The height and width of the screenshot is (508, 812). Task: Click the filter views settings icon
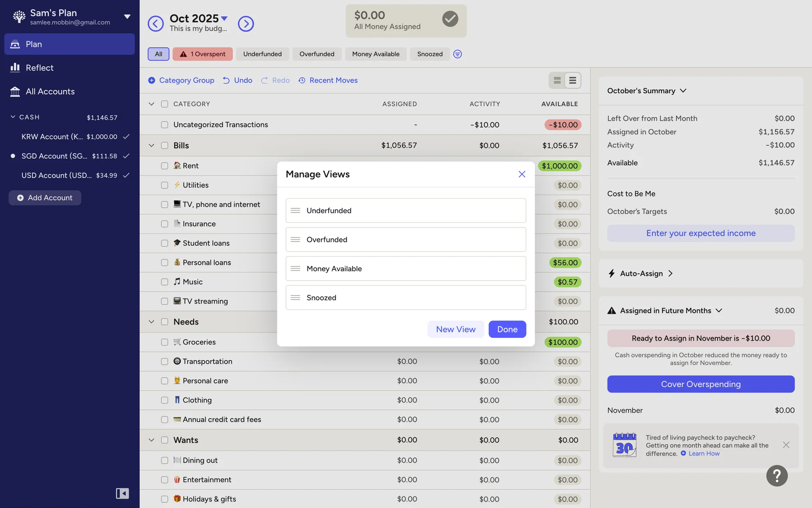click(457, 54)
